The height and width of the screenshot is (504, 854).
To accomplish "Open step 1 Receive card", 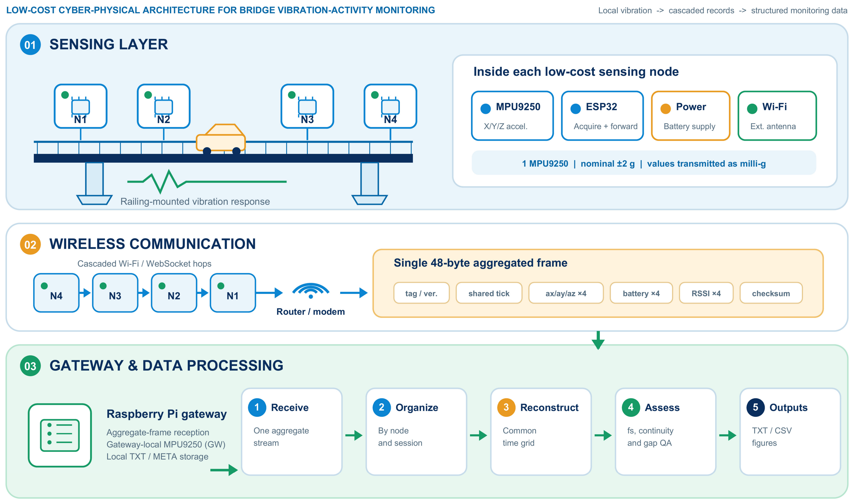I will (291, 432).
